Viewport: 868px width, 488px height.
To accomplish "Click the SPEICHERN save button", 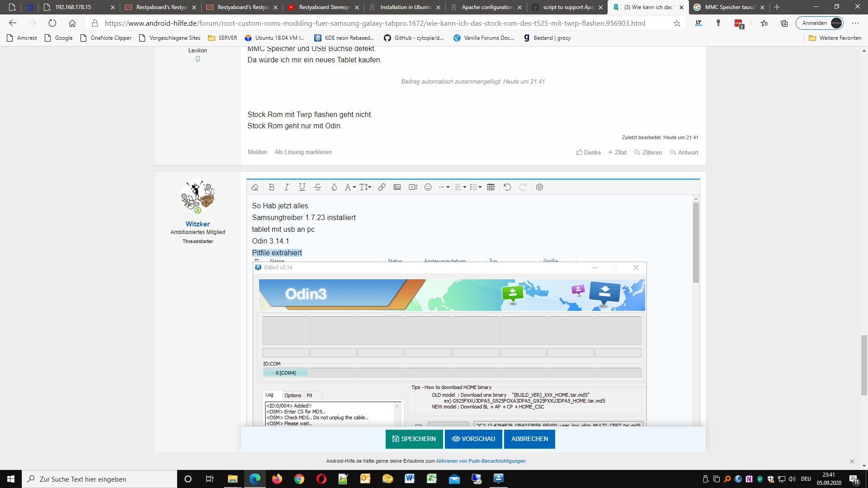I will pos(414,439).
